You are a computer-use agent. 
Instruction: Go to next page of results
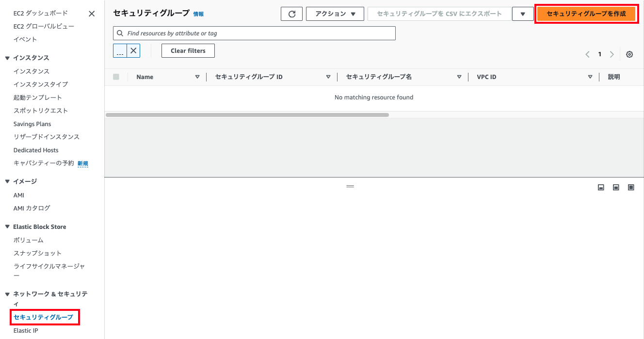612,54
